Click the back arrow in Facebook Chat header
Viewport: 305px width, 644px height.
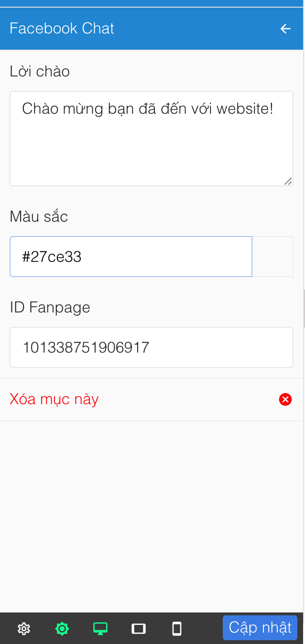285,29
